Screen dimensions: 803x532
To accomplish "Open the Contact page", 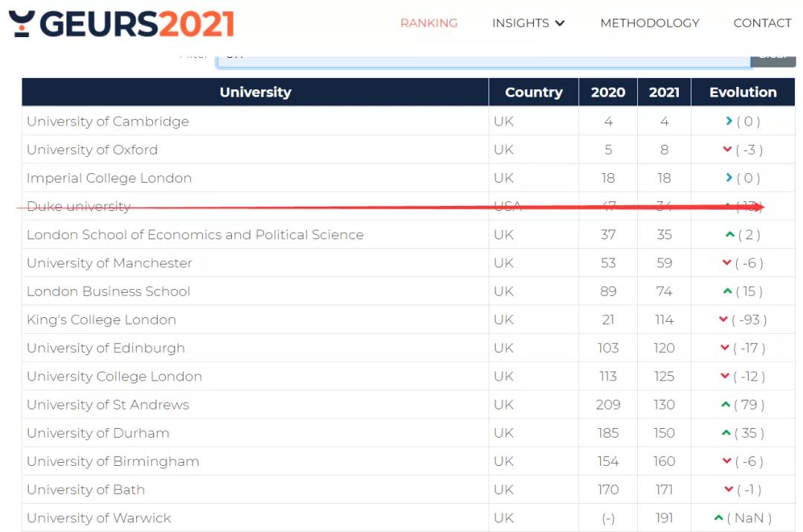I will pos(762,23).
